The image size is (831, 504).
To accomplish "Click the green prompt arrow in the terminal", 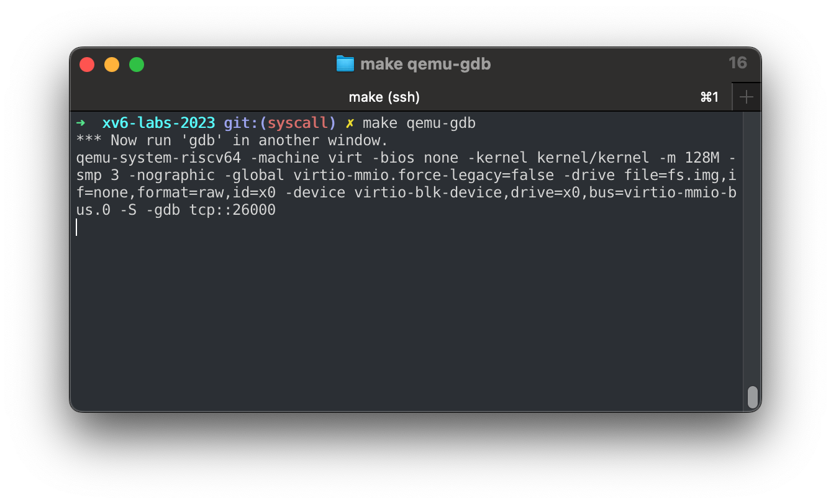I will [x=81, y=123].
